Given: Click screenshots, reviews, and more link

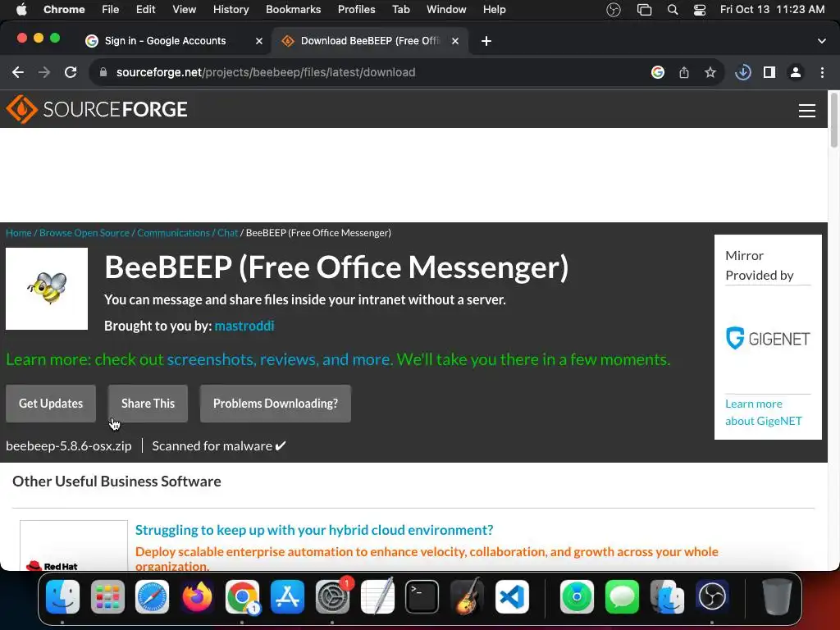Looking at the screenshot, I should tap(279, 359).
